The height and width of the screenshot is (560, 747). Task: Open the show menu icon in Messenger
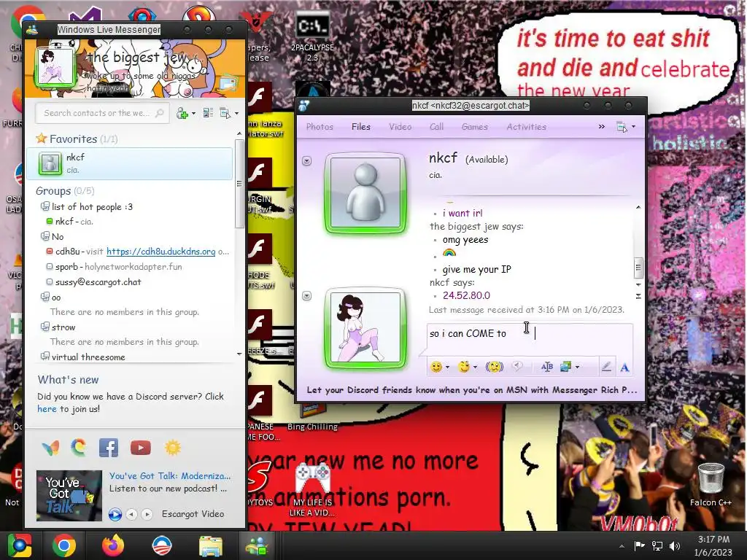[225, 113]
